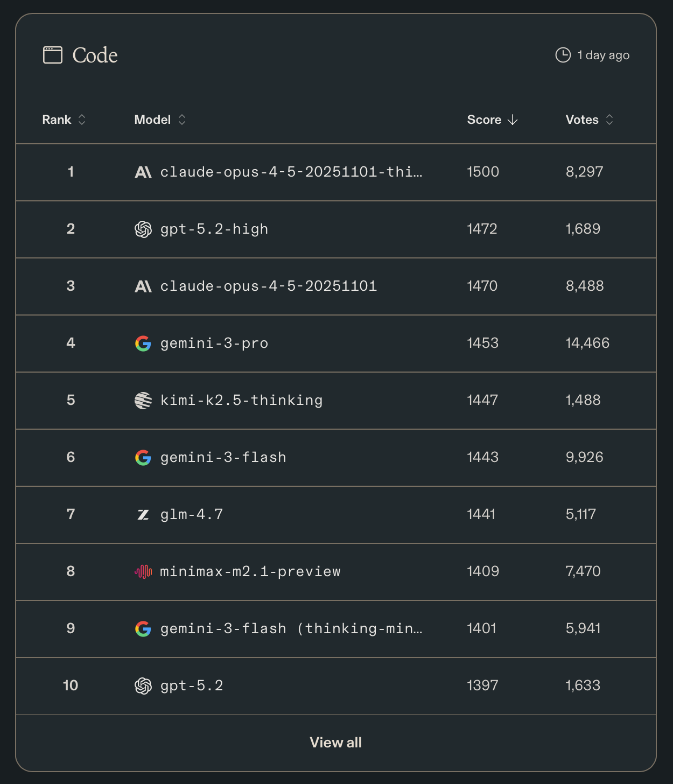Click the Moonshot icon next to kimi-k2.5-thinking
This screenshot has height=784, width=673.
143,400
